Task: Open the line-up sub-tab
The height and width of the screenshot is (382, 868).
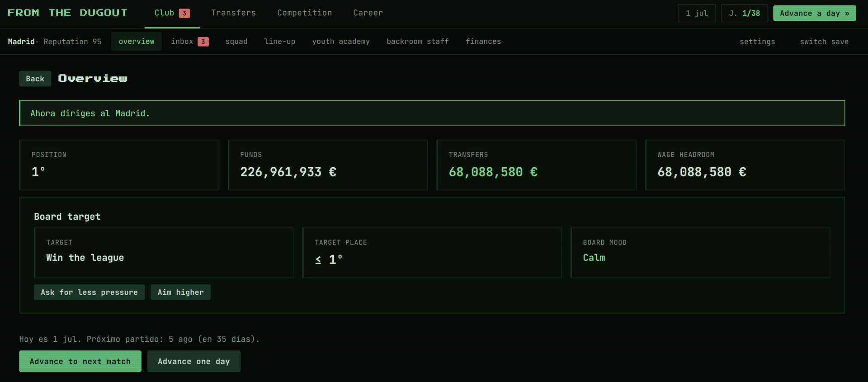Action: point(279,42)
